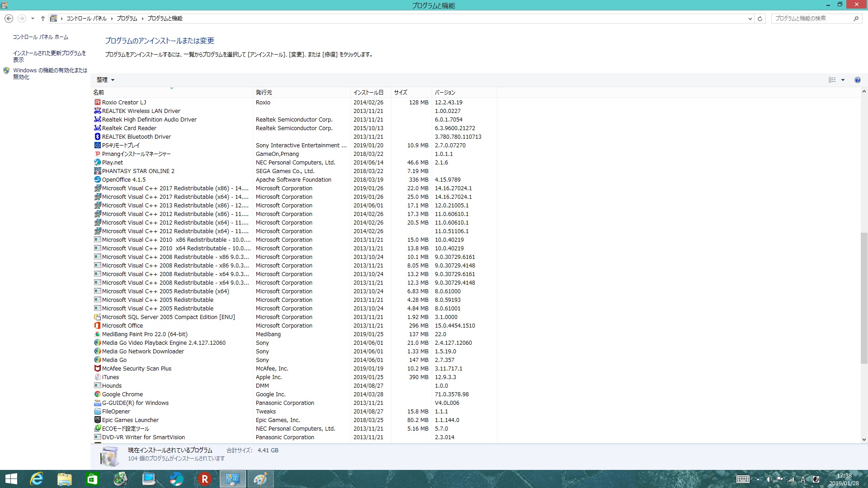The width and height of the screenshot is (868, 488).
Task: Sort by インストール日 column header
Action: click(368, 93)
